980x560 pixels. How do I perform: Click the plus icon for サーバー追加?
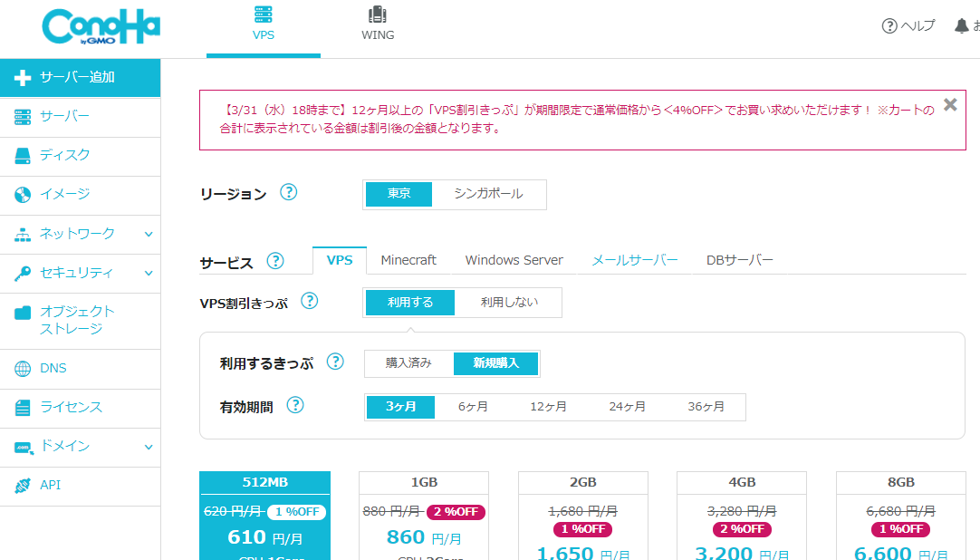click(x=23, y=78)
